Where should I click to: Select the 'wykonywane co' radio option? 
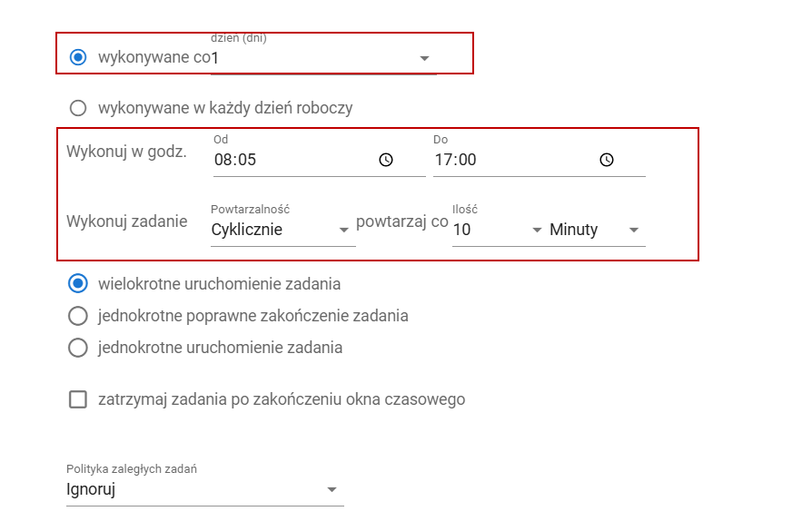pos(78,57)
